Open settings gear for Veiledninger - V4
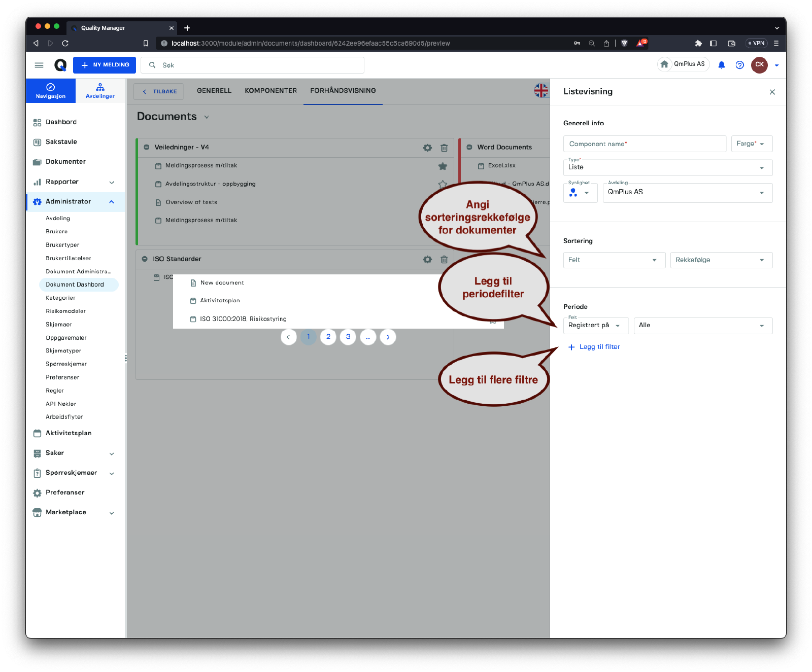This screenshot has width=812, height=672. click(x=427, y=148)
